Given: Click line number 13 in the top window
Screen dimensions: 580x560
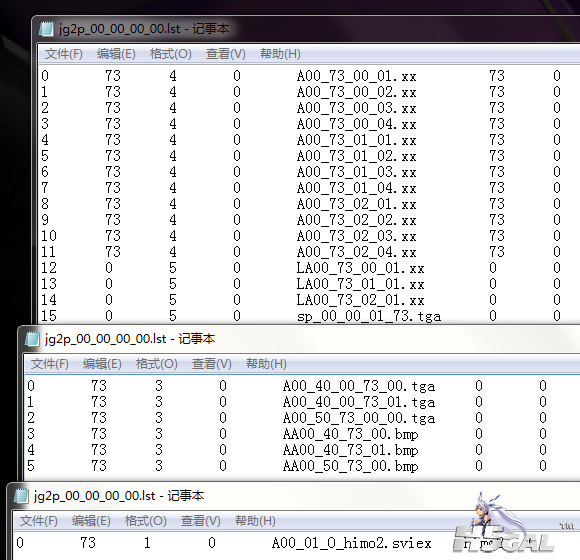Looking at the screenshot, I should [49, 284].
